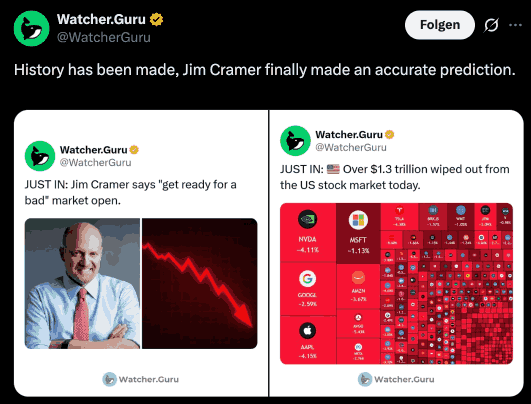Open the Jim Cramer portrait photo
Viewport: 531px width, 404px height.
82,283
